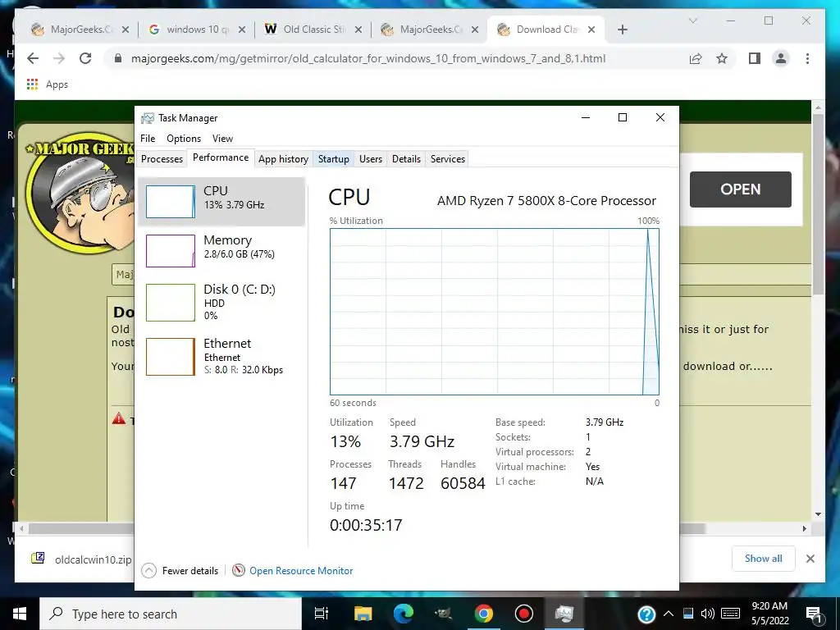Open Task Manager File menu
840x630 pixels.
tap(148, 138)
